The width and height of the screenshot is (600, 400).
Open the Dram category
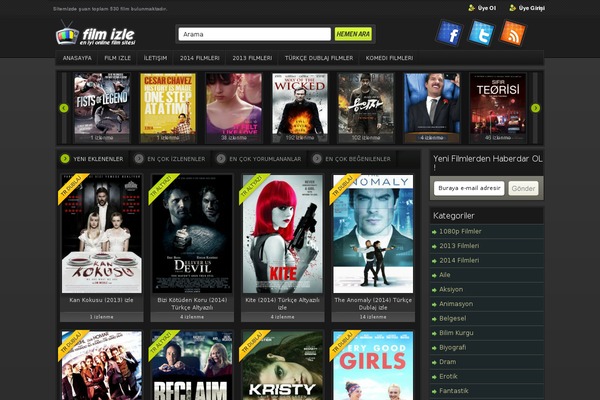(x=487, y=362)
